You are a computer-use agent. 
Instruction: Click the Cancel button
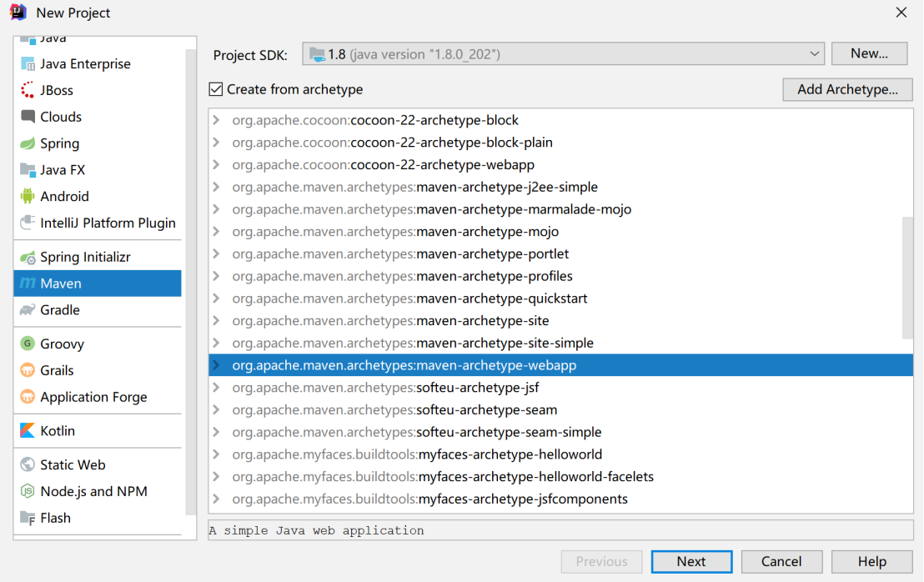click(x=781, y=561)
